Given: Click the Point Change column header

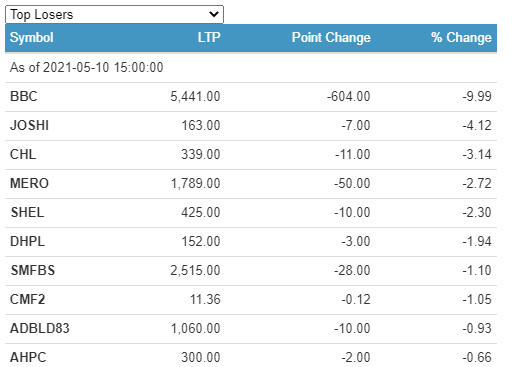Looking at the screenshot, I should pos(331,37).
